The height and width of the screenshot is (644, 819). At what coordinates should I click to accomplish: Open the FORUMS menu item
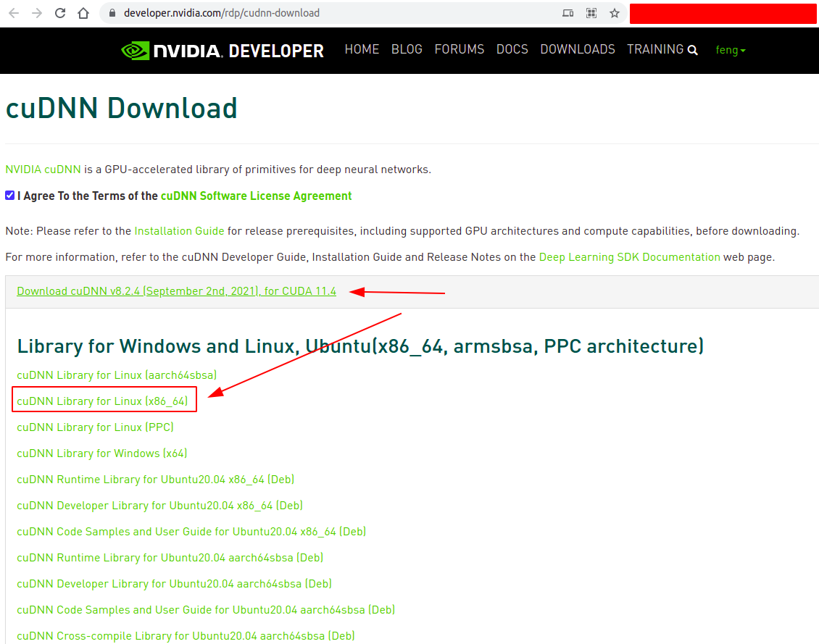460,49
